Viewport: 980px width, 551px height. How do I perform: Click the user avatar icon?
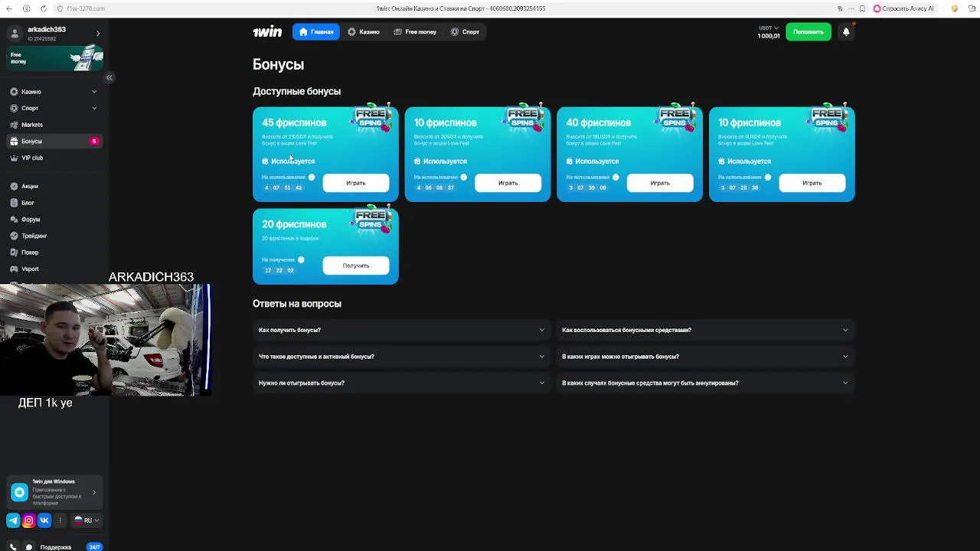pos(15,33)
